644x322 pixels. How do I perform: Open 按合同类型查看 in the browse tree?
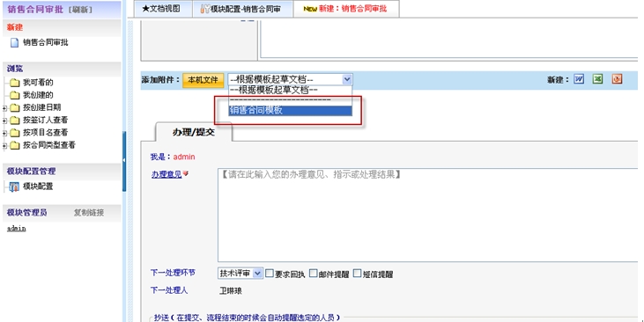49,145
